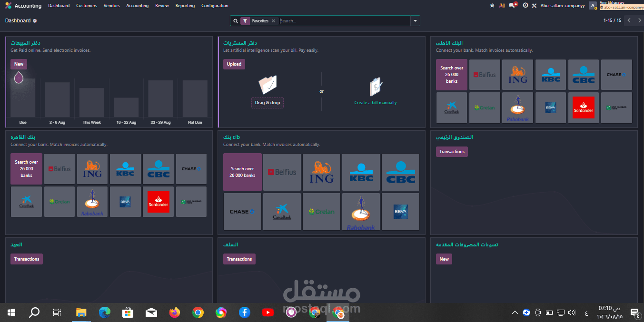Create a New invoice in دفتر المبيعات
This screenshot has height=322, width=644.
(x=19, y=64)
